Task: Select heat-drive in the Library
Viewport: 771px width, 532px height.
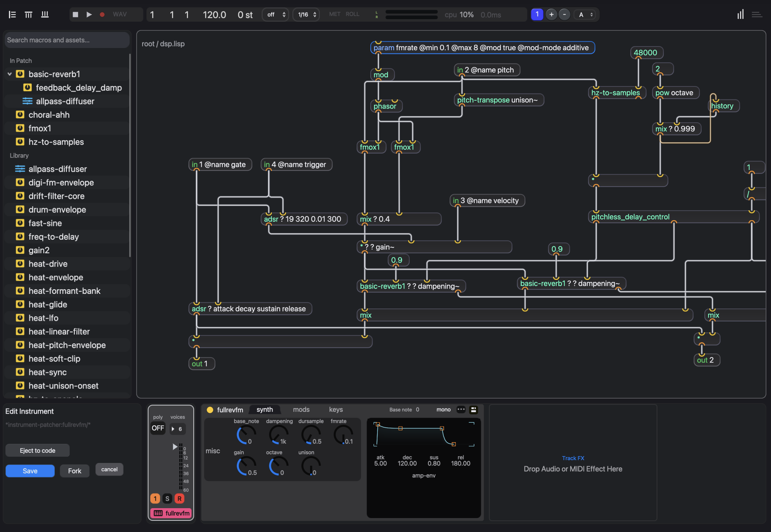Action: point(48,264)
